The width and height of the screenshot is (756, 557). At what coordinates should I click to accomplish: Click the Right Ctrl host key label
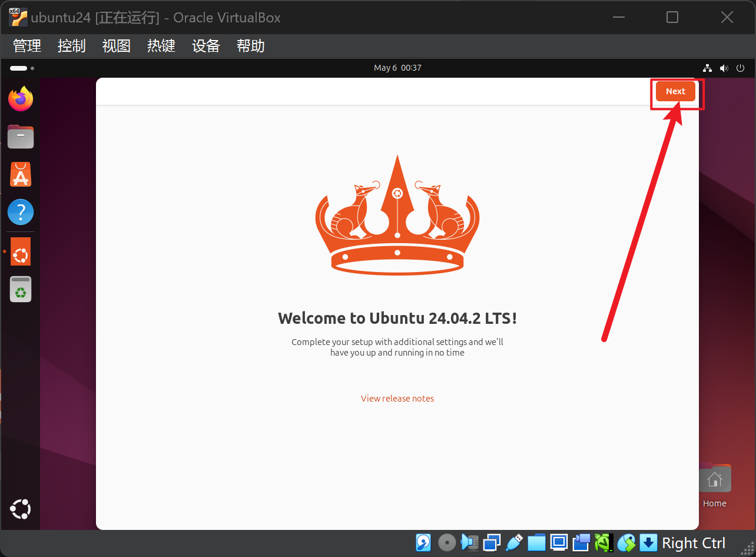(x=694, y=543)
